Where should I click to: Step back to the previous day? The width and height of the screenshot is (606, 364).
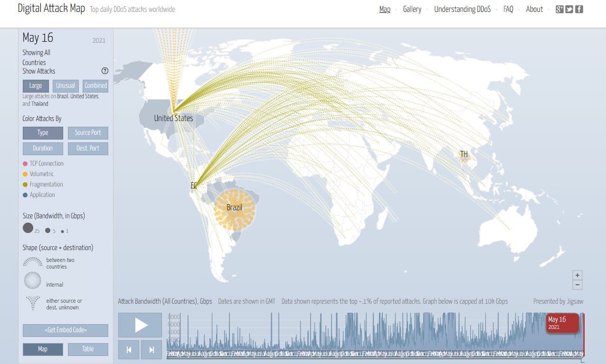click(x=129, y=350)
